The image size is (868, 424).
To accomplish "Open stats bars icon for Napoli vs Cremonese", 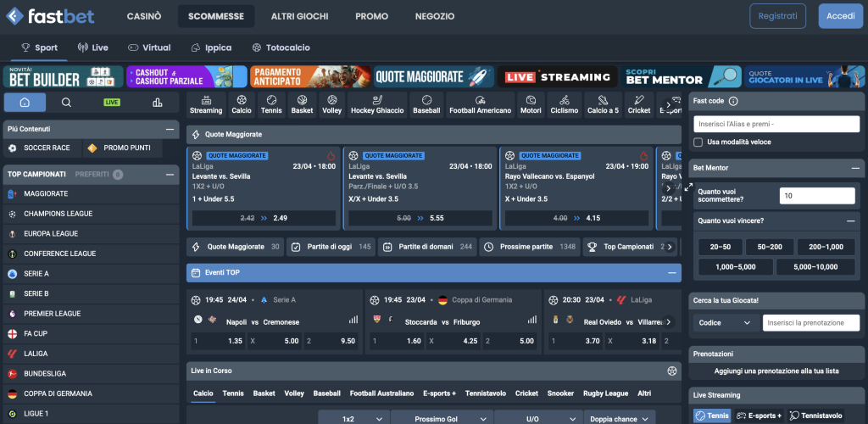I will [353, 320].
